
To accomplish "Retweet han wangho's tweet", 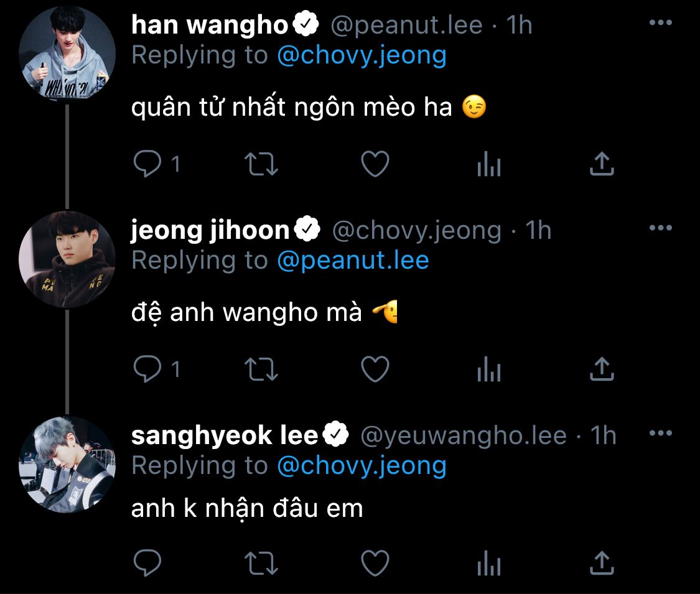I will click(261, 164).
